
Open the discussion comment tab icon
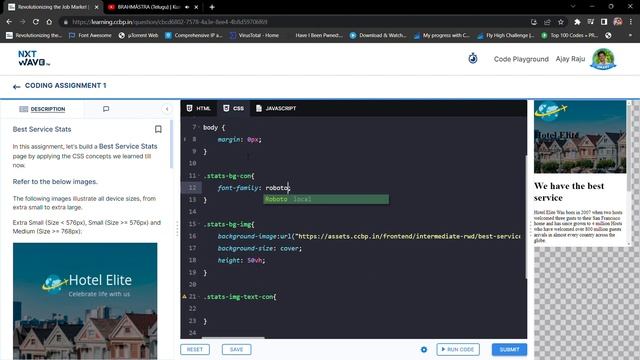[106, 109]
